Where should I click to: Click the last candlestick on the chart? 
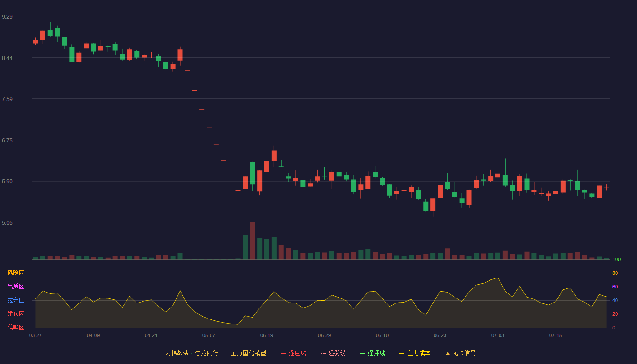tap(606, 187)
